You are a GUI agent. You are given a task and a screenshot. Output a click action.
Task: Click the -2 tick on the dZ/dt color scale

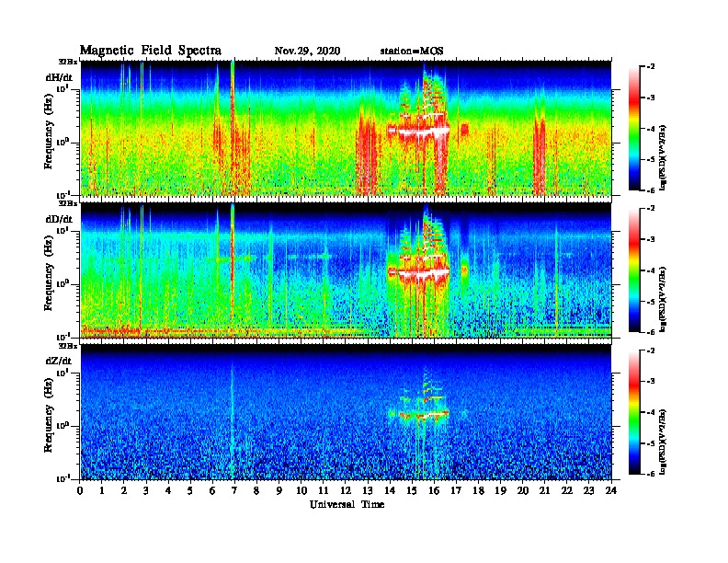tap(651, 350)
